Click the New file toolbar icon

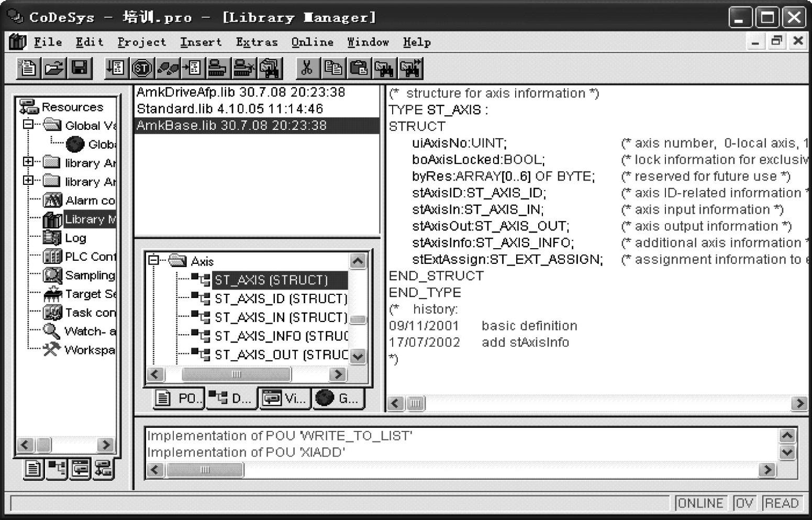pyautogui.click(x=28, y=68)
